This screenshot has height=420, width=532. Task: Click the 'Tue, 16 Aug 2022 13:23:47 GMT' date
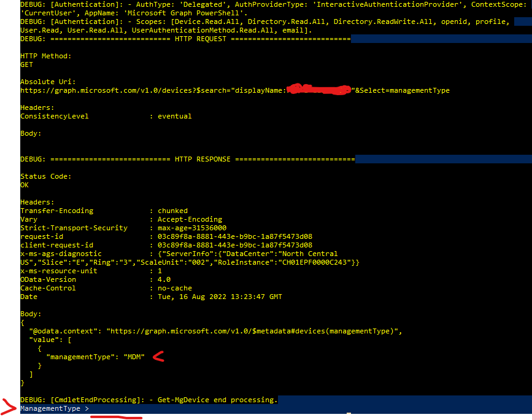coord(220,297)
